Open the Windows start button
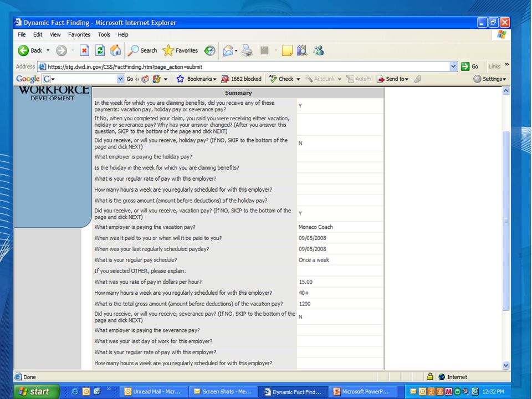 tap(35, 392)
